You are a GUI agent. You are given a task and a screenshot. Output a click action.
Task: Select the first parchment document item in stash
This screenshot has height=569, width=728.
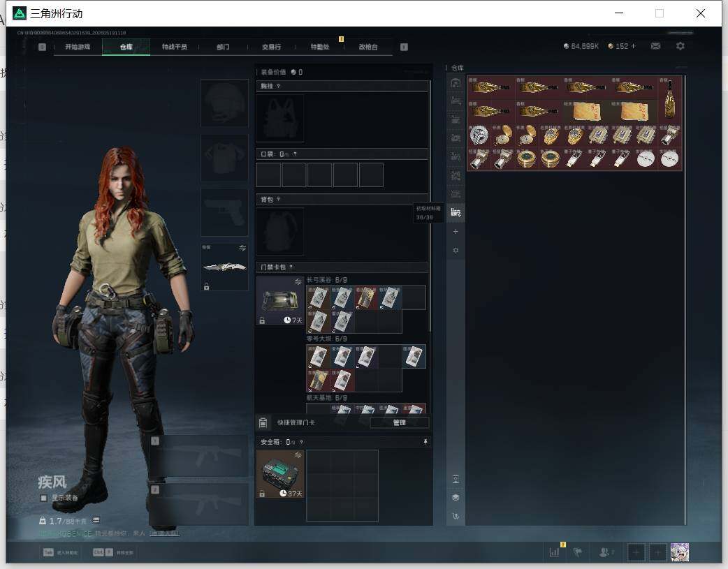[x=586, y=112]
